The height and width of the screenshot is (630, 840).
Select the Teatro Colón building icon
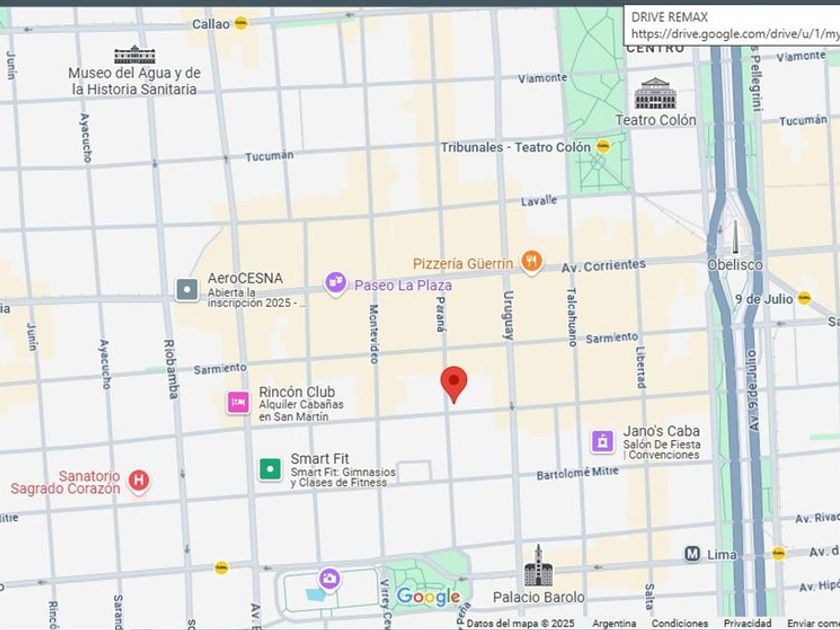(x=655, y=94)
